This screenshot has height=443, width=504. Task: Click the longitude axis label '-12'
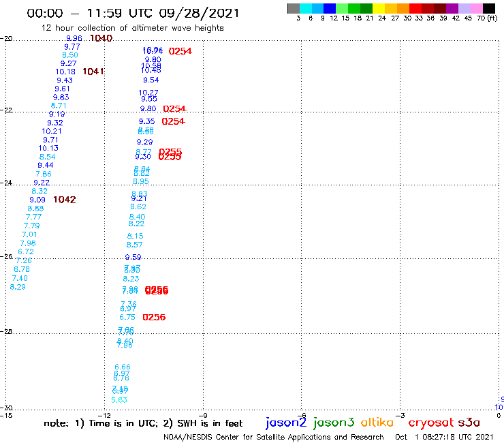click(x=104, y=415)
